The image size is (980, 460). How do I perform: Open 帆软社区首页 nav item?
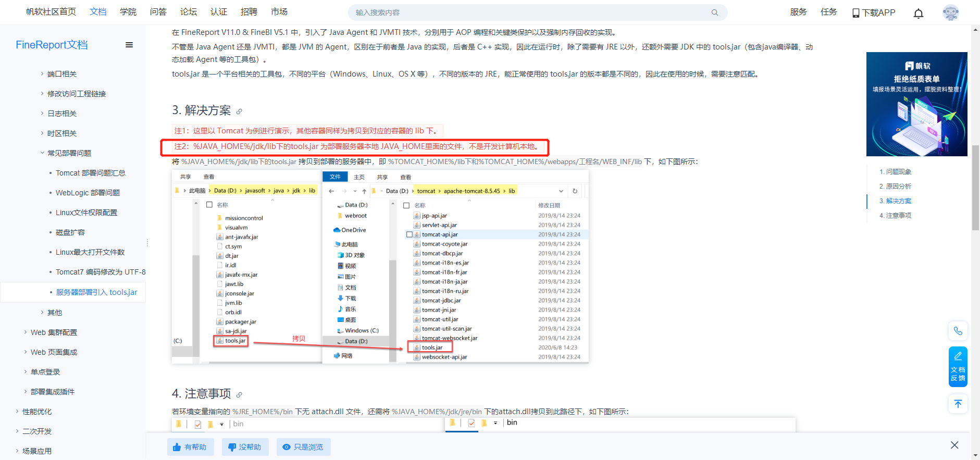click(51, 12)
